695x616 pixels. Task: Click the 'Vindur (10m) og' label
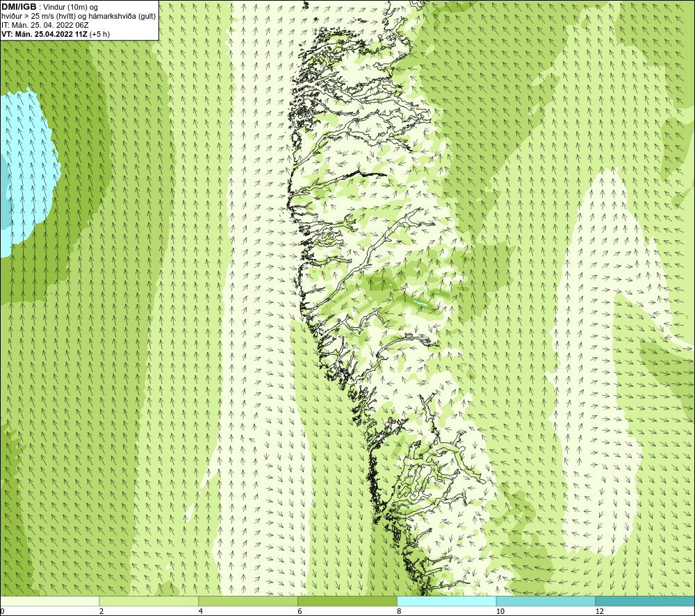pyautogui.click(x=72, y=8)
